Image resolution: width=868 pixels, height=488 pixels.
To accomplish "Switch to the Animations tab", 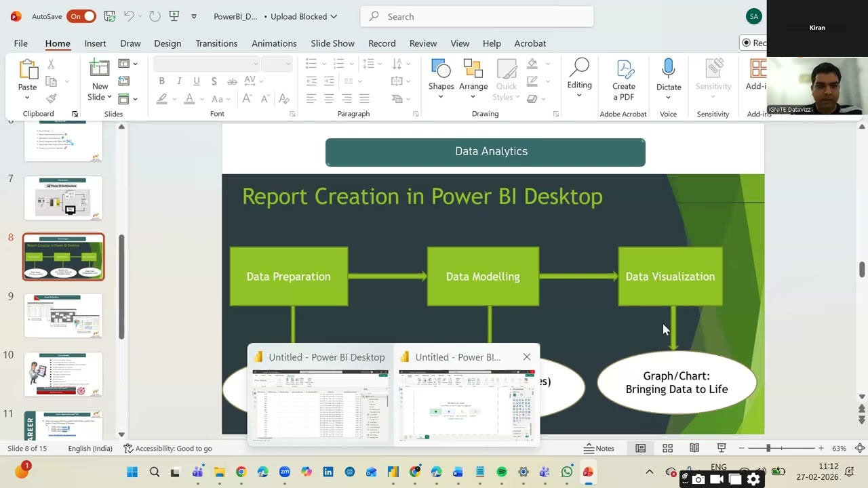I will point(274,43).
